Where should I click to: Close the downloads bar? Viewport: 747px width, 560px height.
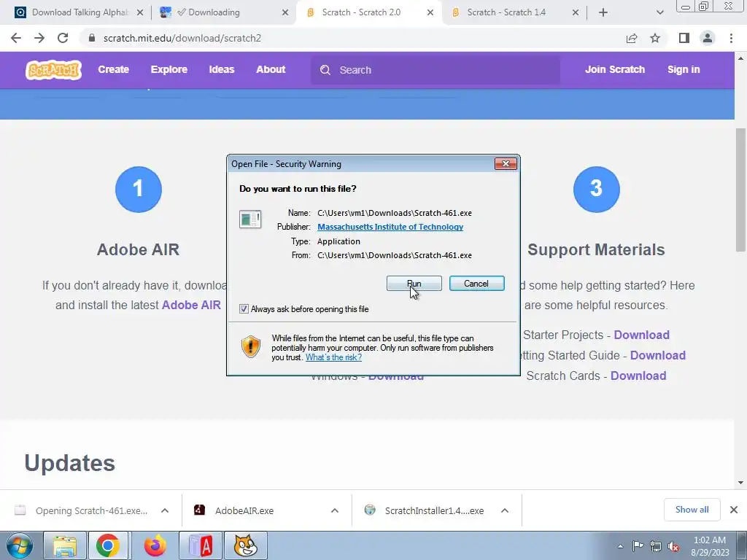point(734,510)
